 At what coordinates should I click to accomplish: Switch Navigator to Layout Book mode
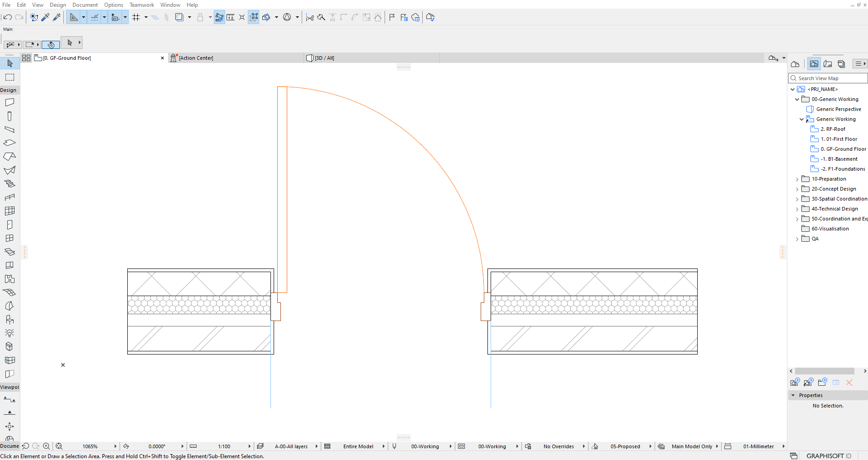tap(828, 64)
